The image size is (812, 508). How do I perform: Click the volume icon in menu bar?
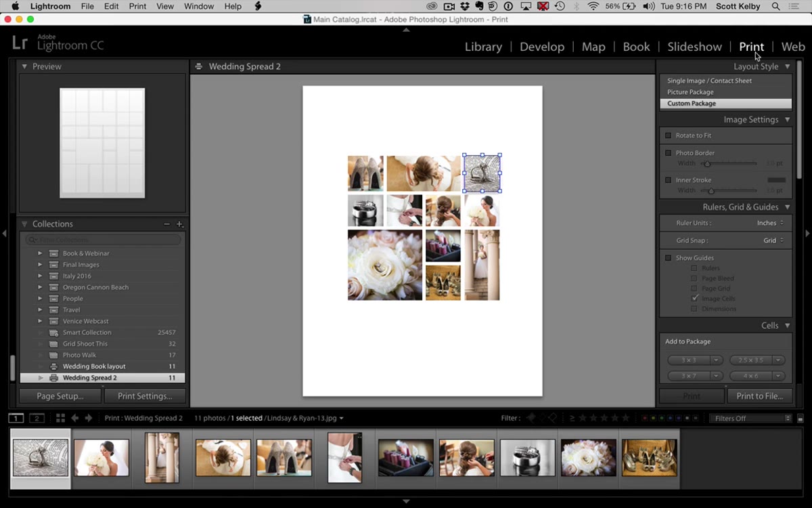[649, 6]
